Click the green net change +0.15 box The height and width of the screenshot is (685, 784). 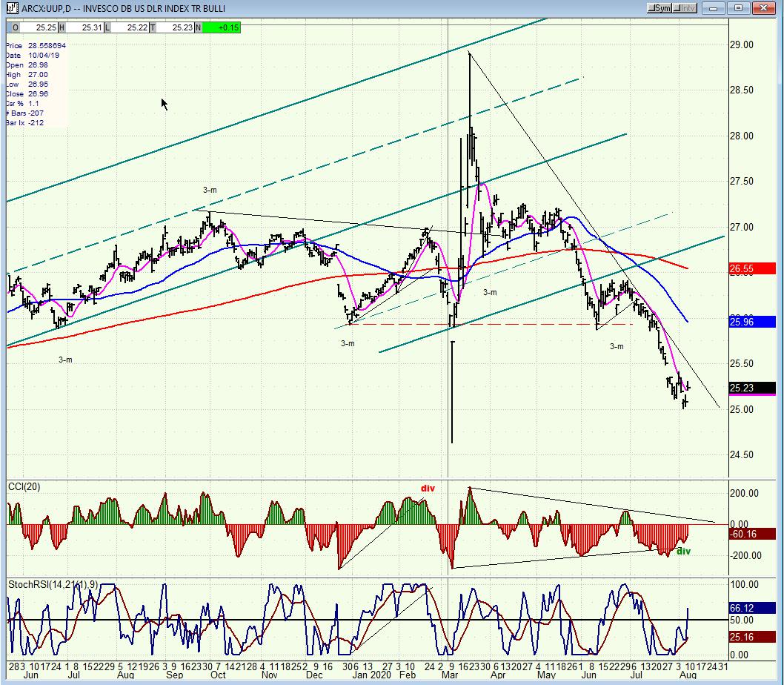coord(222,27)
